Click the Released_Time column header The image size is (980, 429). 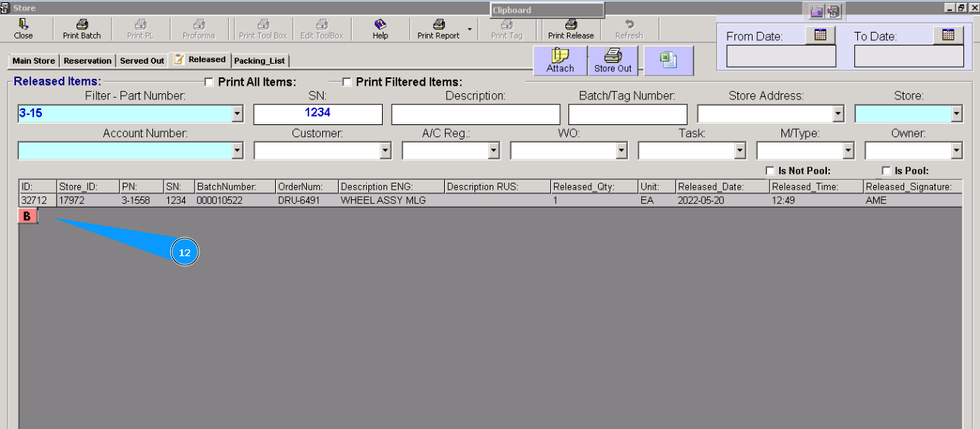tap(816, 187)
